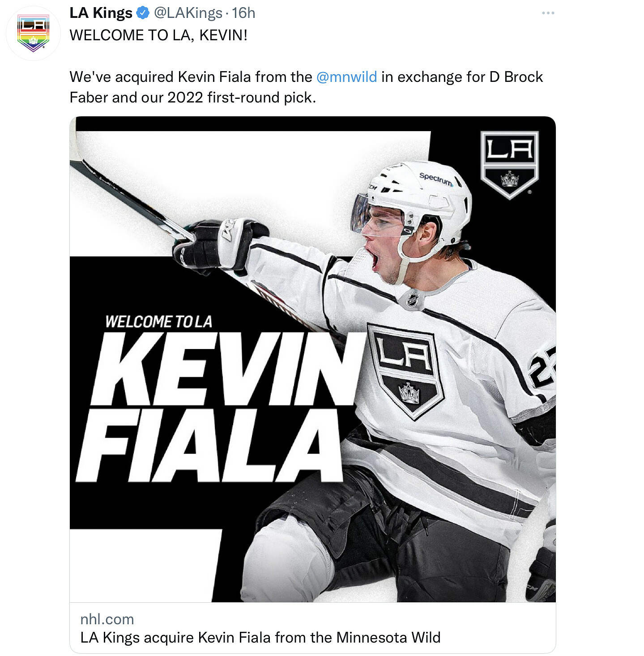Click the blue verified badge
The image size is (644, 656).
(142, 13)
